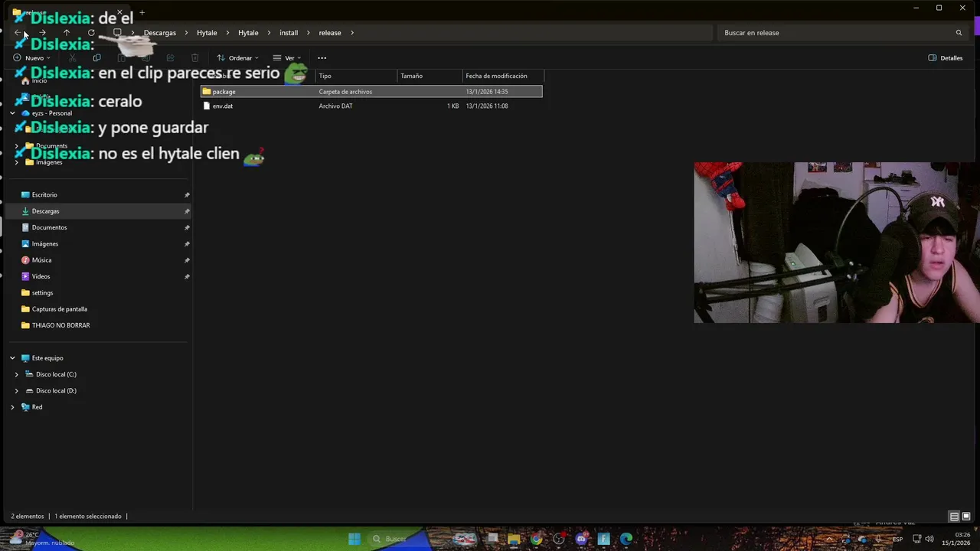The width and height of the screenshot is (980, 551).
Task: Open volume control in the system tray
Action: (929, 539)
